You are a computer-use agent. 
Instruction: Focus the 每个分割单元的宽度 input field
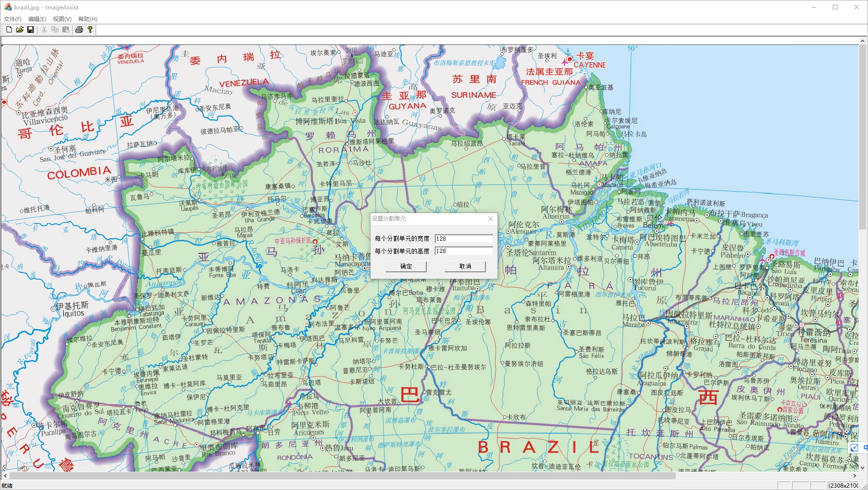point(464,238)
